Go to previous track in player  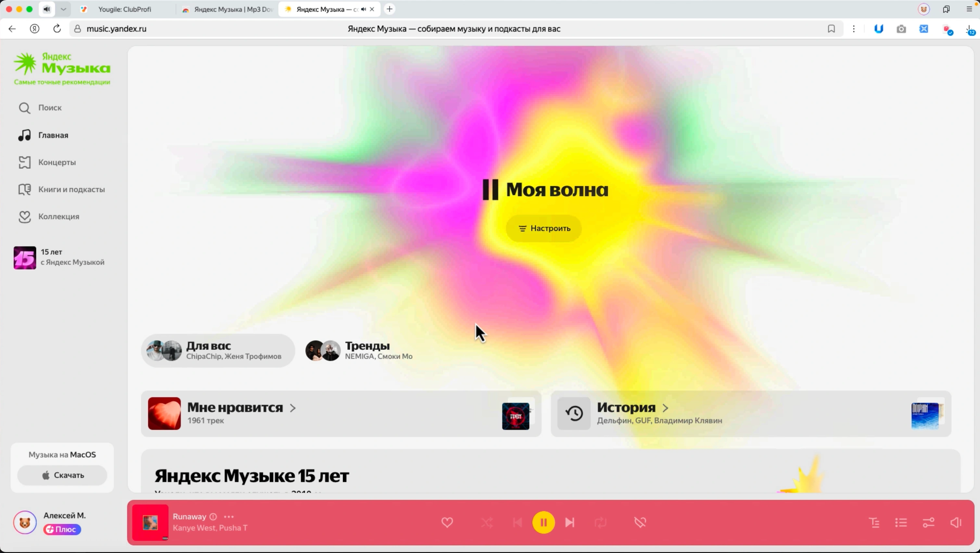pyautogui.click(x=517, y=522)
